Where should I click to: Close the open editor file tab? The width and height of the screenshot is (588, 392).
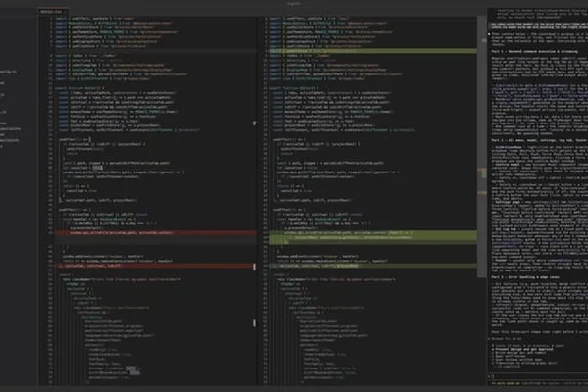(x=65, y=12)
